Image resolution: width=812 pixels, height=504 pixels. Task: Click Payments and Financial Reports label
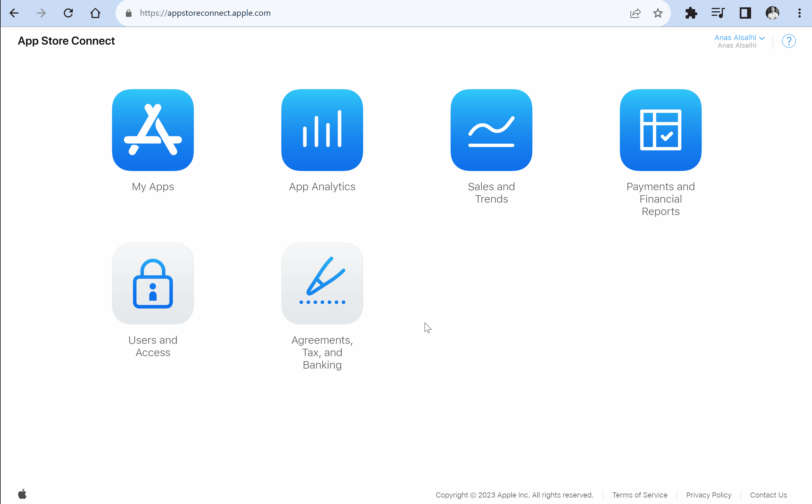[x=661, y=199]
